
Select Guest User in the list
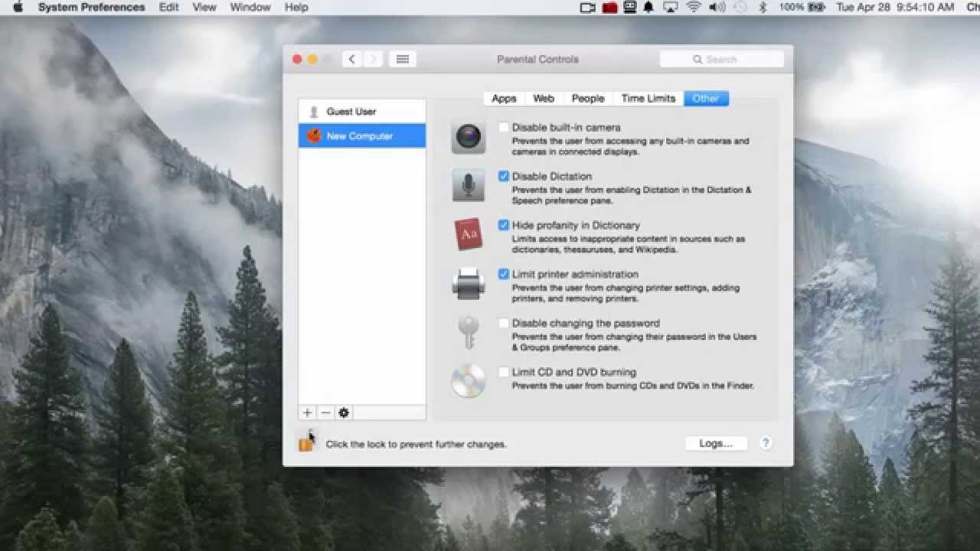point(362,112)
